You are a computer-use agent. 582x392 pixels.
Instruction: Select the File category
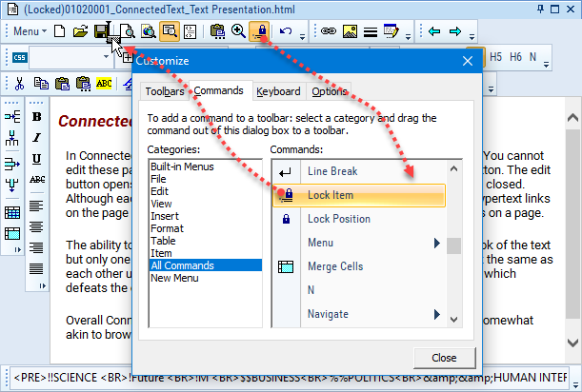(158, 179)
